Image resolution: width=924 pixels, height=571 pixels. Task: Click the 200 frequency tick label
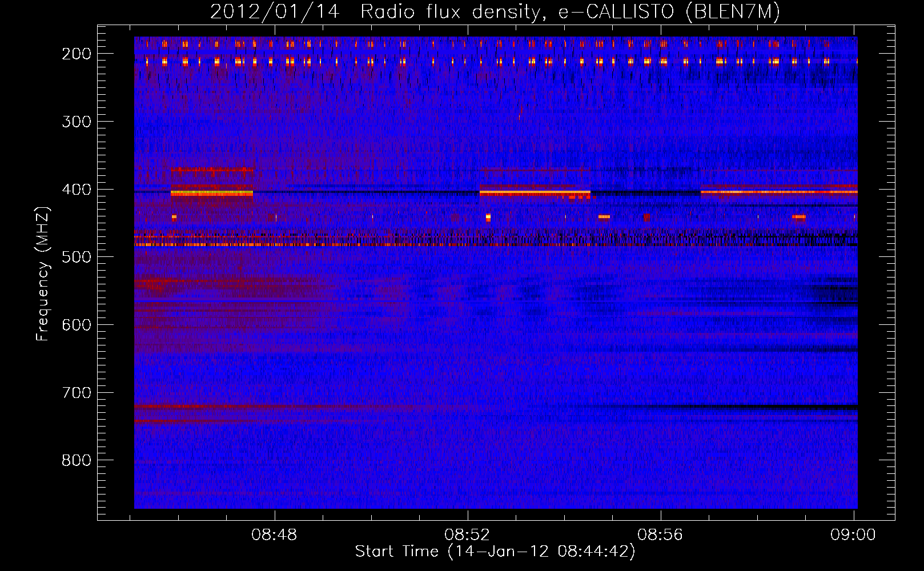pyautogui.click(x=77, y=54)
